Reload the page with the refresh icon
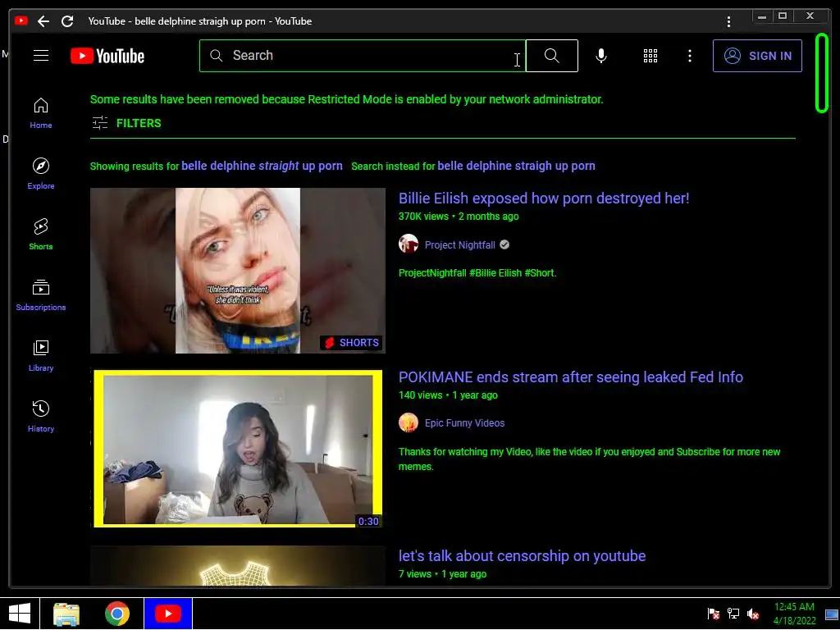 [x=67, y=21]
